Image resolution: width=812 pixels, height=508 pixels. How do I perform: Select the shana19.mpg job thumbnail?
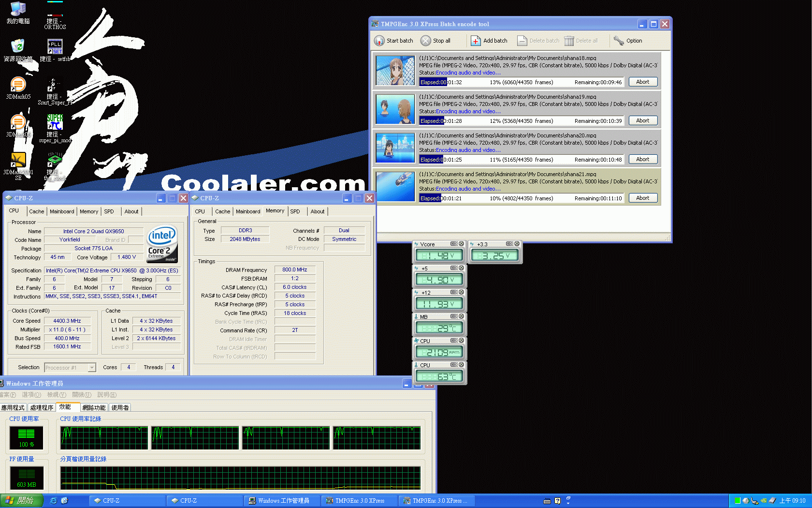click(395, 109)
